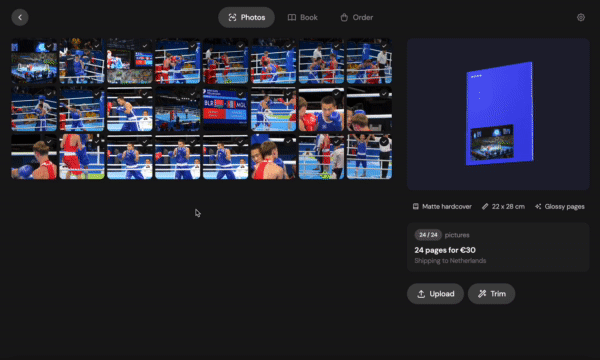Select the two-boxer clinch close-up in the bottom row

coord(273,157)
